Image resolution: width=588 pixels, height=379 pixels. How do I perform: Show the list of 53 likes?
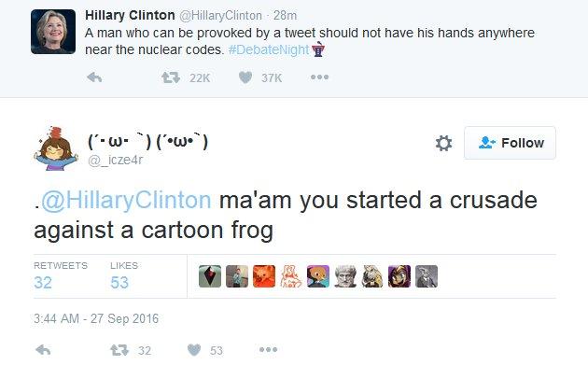[x=124, y=275]
